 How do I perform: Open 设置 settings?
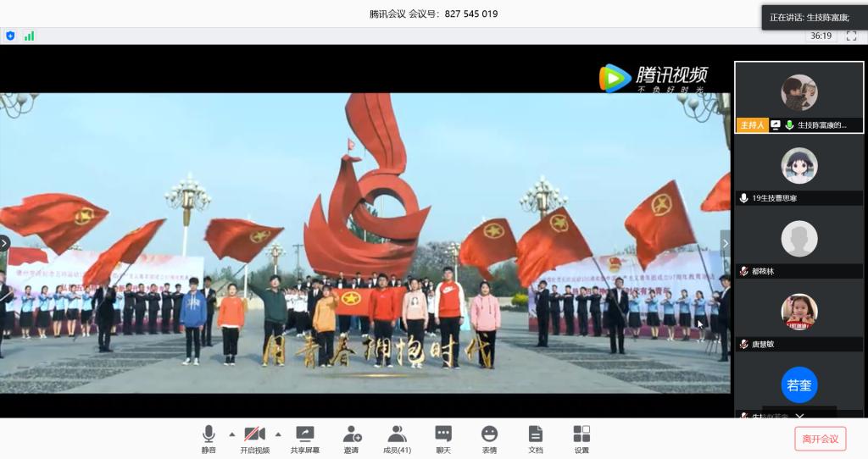tap(581, 439)
